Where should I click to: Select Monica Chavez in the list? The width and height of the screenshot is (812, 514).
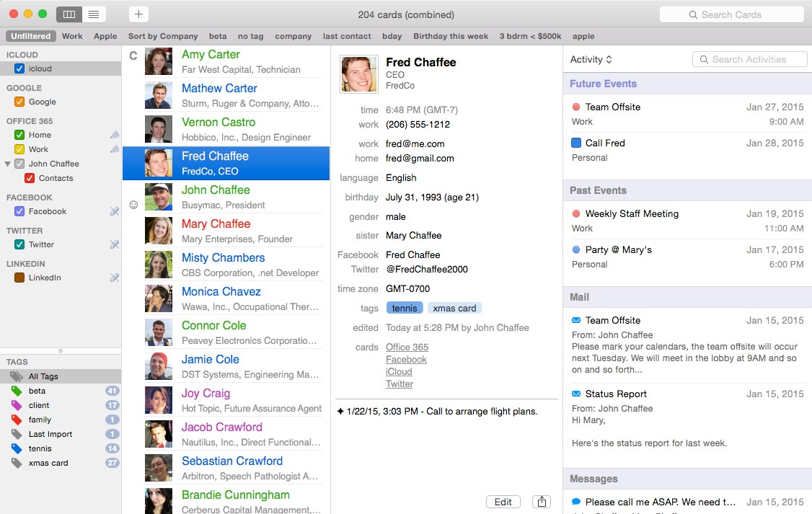[226, 298]
